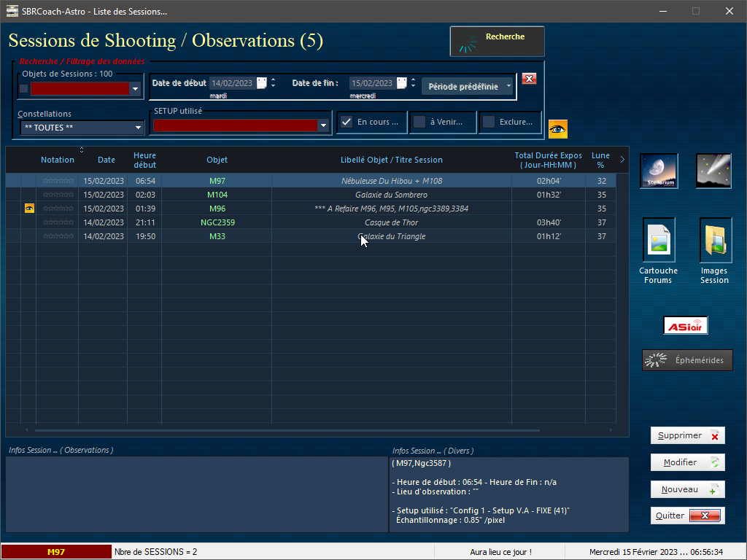Click the app icon in the title bar
The width and height of the screenshot is (747, 560).
[12, 11]
